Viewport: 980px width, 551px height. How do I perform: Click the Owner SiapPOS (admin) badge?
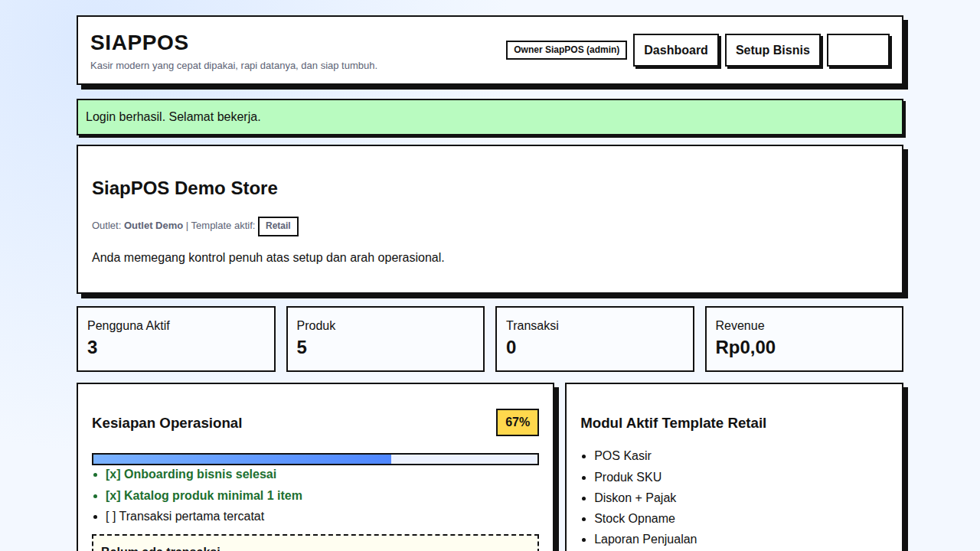point(566,51)
